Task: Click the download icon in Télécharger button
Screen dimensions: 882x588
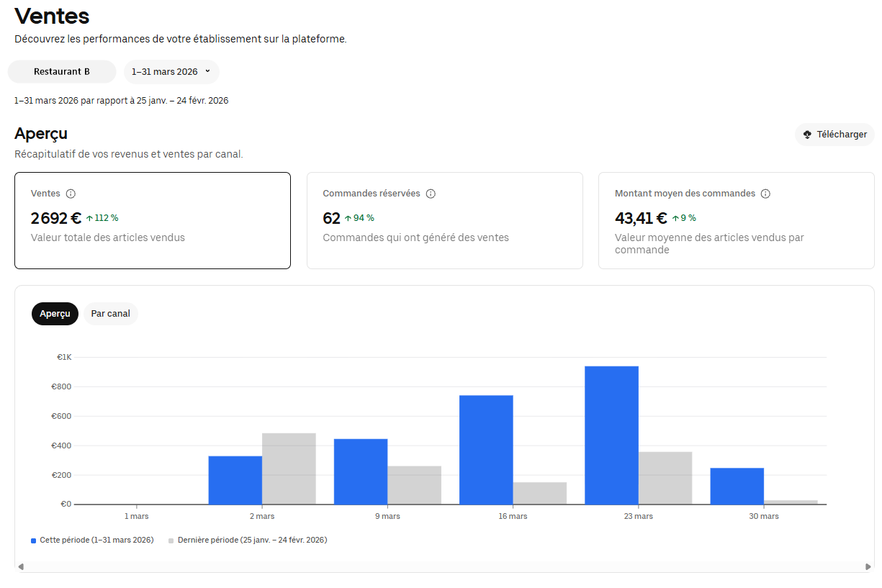Action: coord(807,135)
